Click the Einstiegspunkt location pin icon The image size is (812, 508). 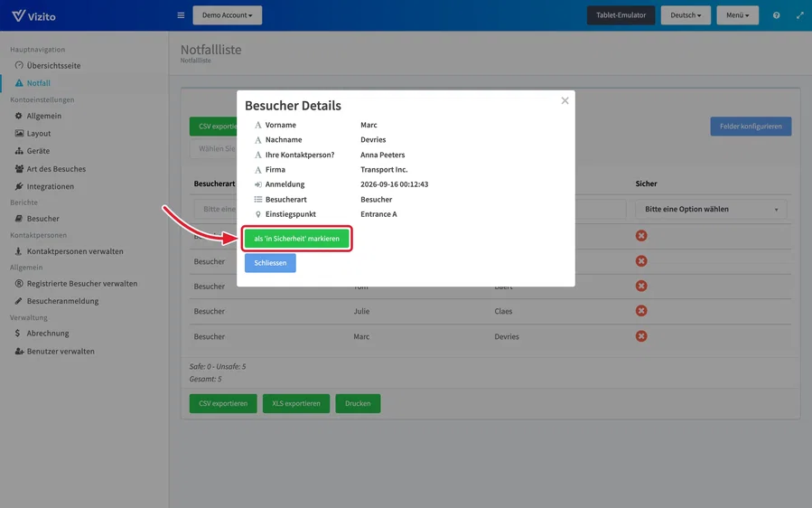point(258,214)
